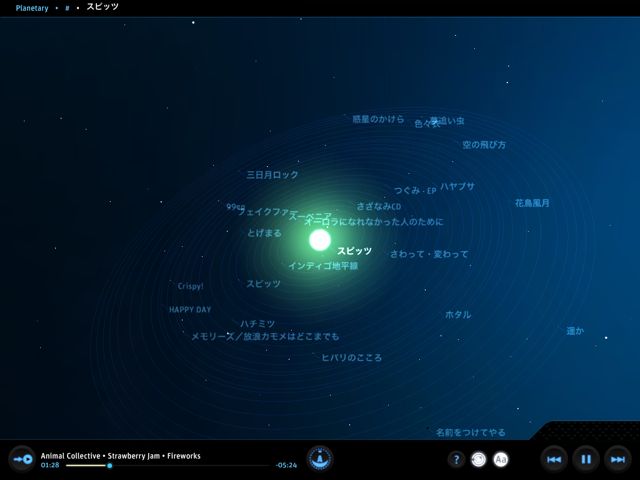Image resolution: width=640 pixels, height=480 pixels.
Task: Toggle the Aa text labels
Action: pos(501,460)
